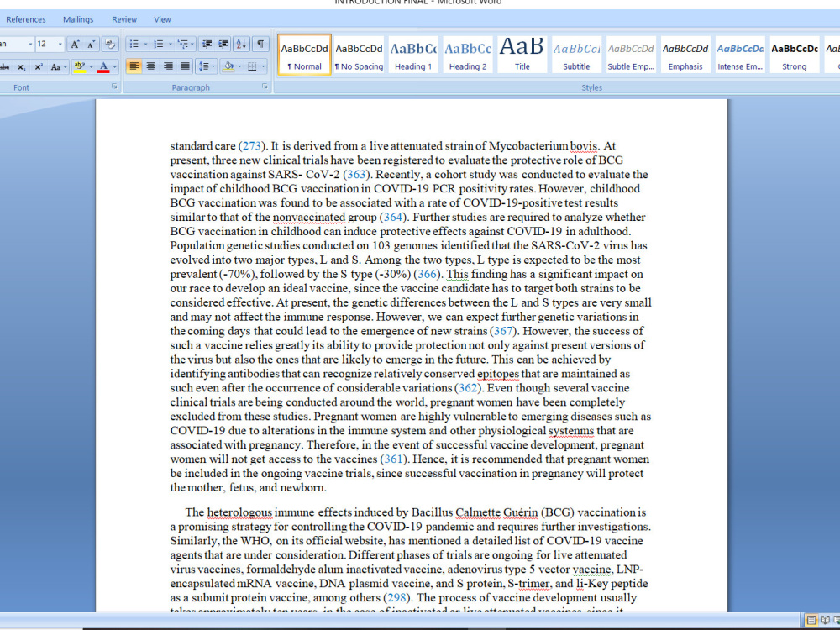
Task: Click the multilevel list icon
Action: (x=182, y=44)
